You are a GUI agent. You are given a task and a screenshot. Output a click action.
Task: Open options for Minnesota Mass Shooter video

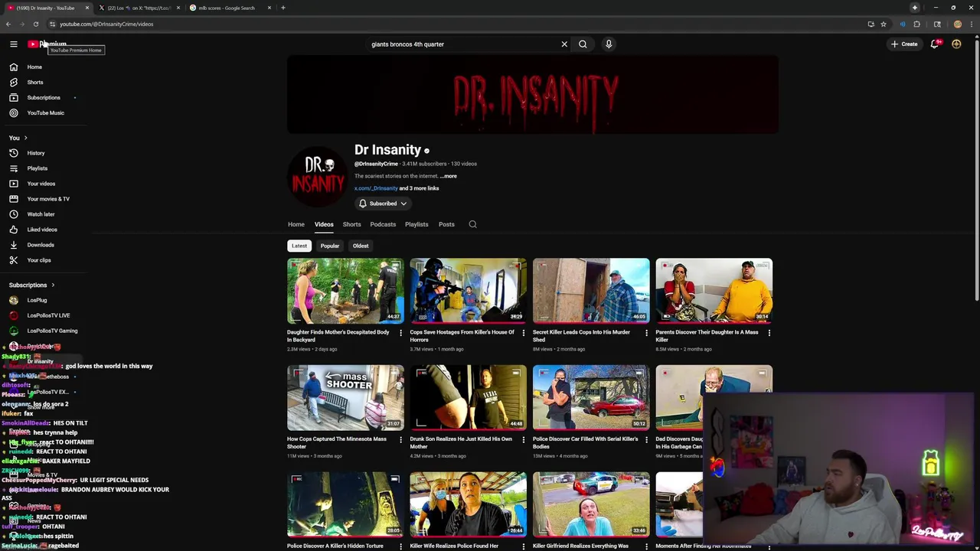coord(400,440)
